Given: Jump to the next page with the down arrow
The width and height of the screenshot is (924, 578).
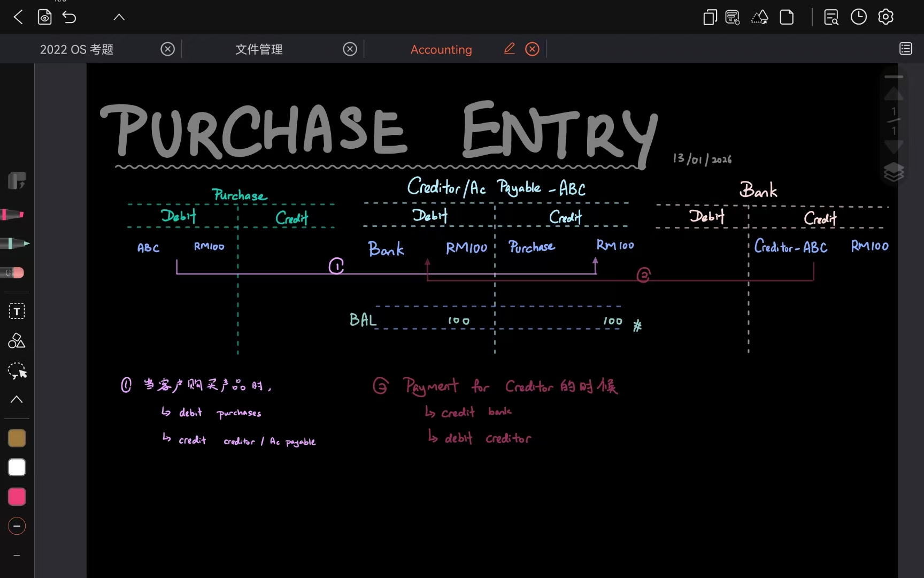Looking at the screenshot, I should [893, 148].
